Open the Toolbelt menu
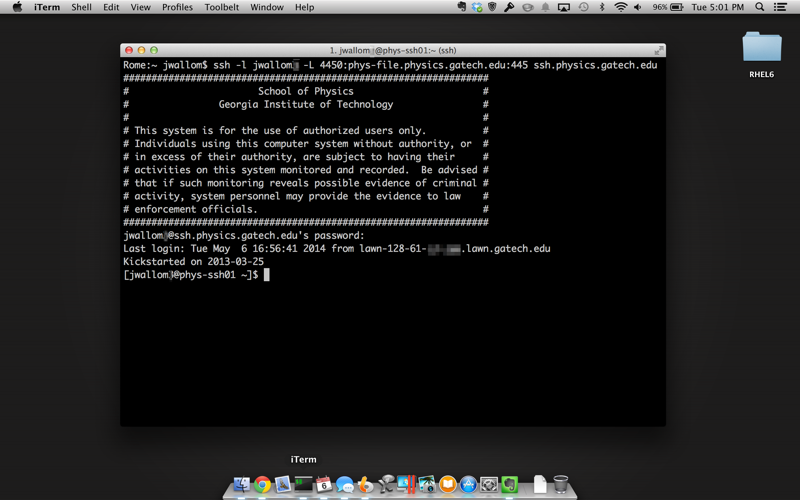The image size is (800, 500). point(221,7)
